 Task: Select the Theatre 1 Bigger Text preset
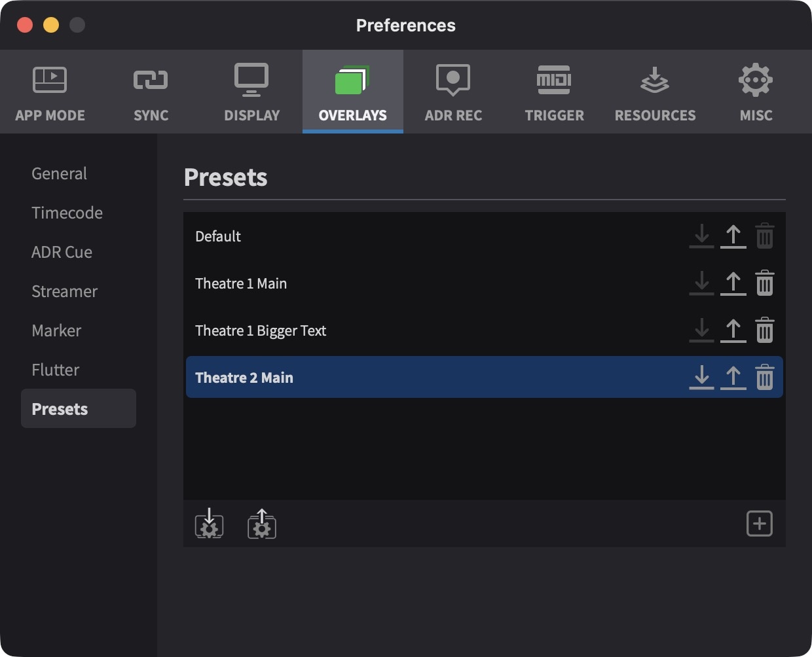coord(485,330)
